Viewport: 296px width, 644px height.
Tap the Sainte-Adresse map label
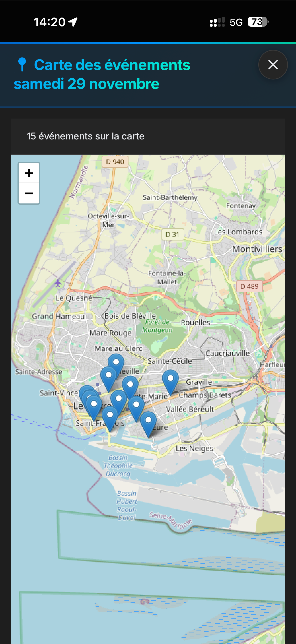tap(39, 372)
